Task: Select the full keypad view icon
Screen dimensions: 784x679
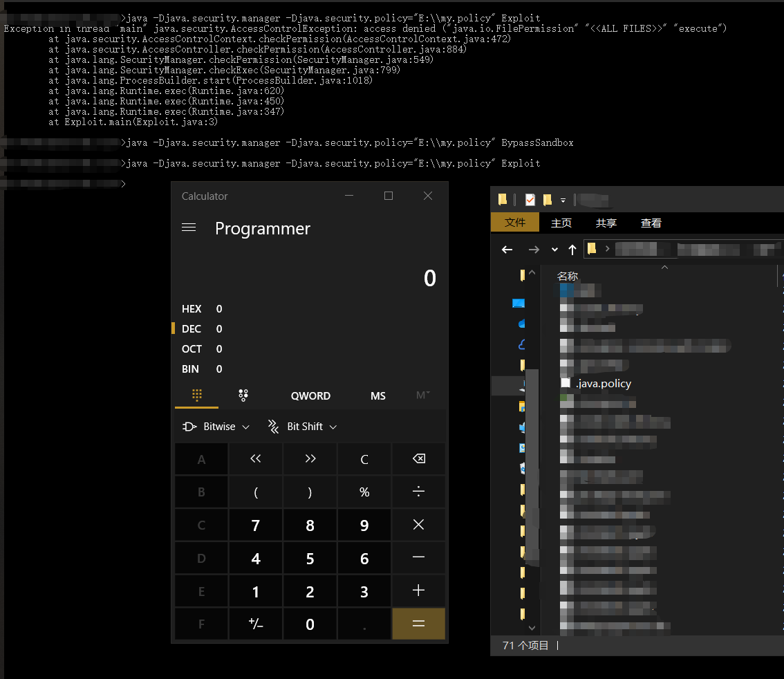Action: 196,396
